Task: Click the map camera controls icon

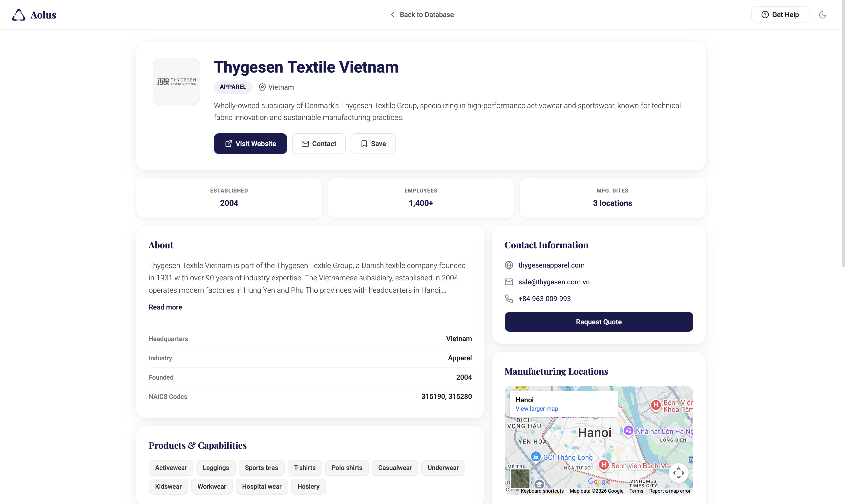Action: click(678, 473)
